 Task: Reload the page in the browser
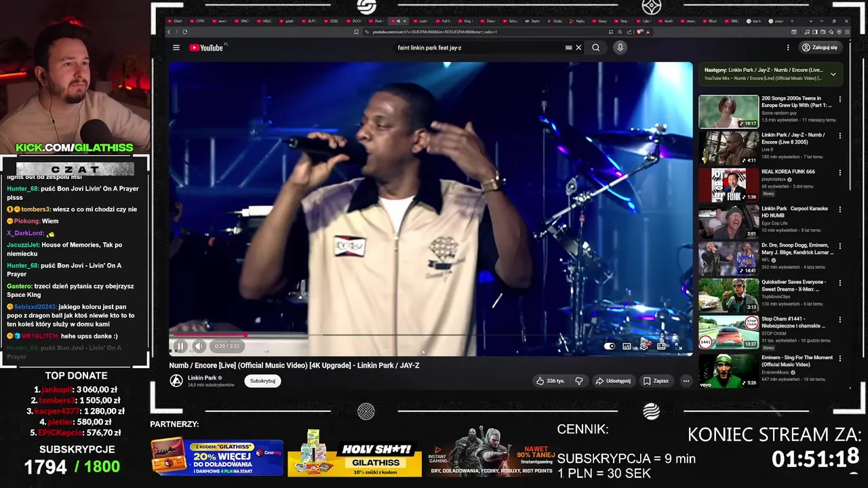pyautogui.click(x=184, y=32)
